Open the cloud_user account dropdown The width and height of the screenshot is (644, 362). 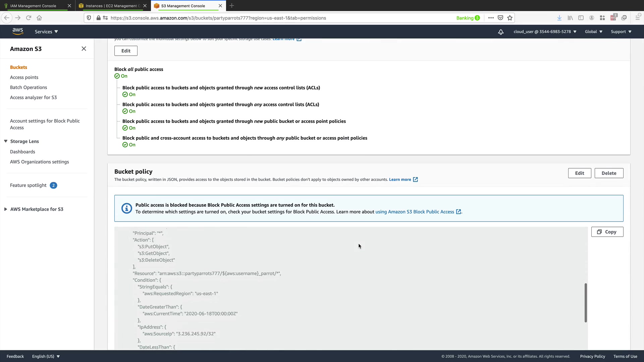(x=545, y=32)
